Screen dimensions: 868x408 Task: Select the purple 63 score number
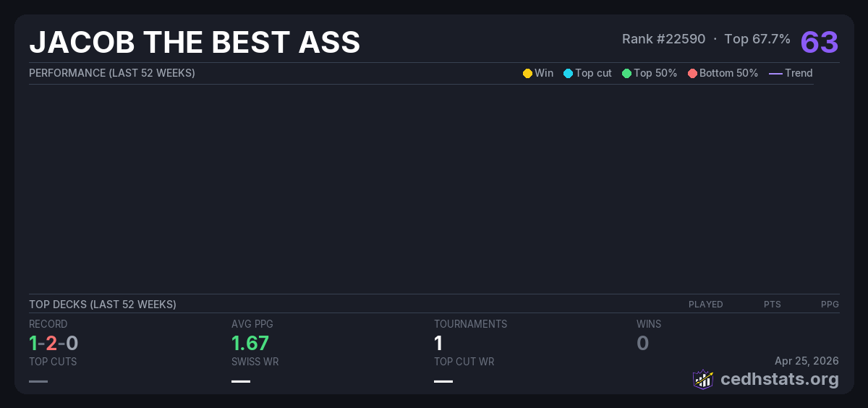coord(819,42)
